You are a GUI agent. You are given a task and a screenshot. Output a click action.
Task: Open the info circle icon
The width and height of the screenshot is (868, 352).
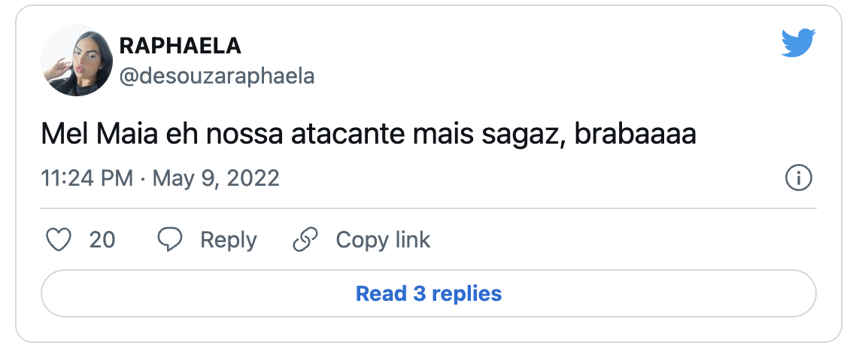pyautogui.click(x=798, y=178)
